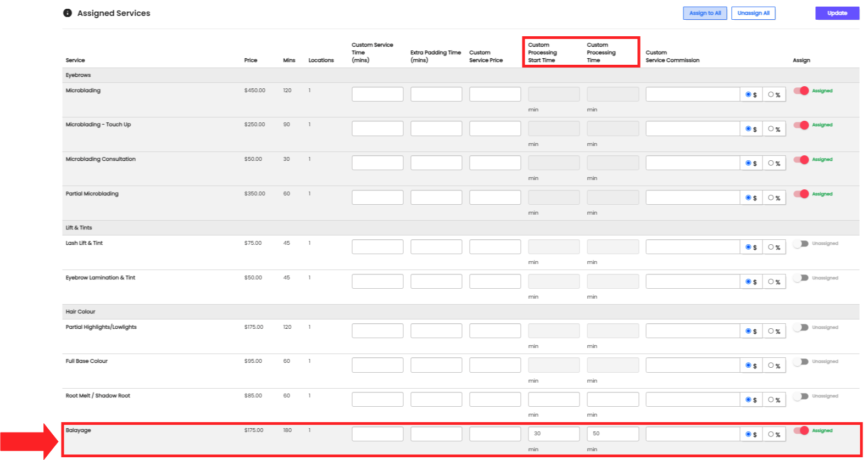Viewport: 868px width, 460px height.
Task: Click Root Melt custom processing time field
Action: (613, 400)
